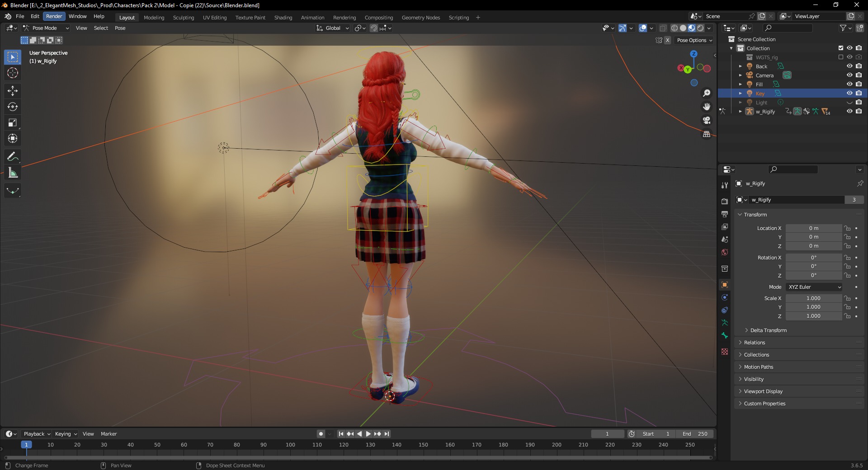Toggle X-ray display in viewport header
The width and height of the screenshot is (868, 470).
pos(663,28)
